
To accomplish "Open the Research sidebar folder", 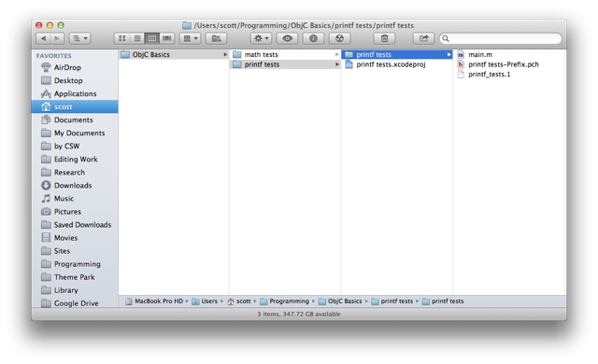I will (69, 173).
